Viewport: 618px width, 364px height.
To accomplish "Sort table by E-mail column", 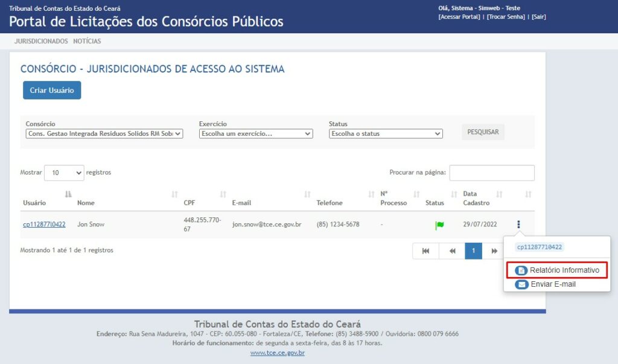I will point(307,194).
